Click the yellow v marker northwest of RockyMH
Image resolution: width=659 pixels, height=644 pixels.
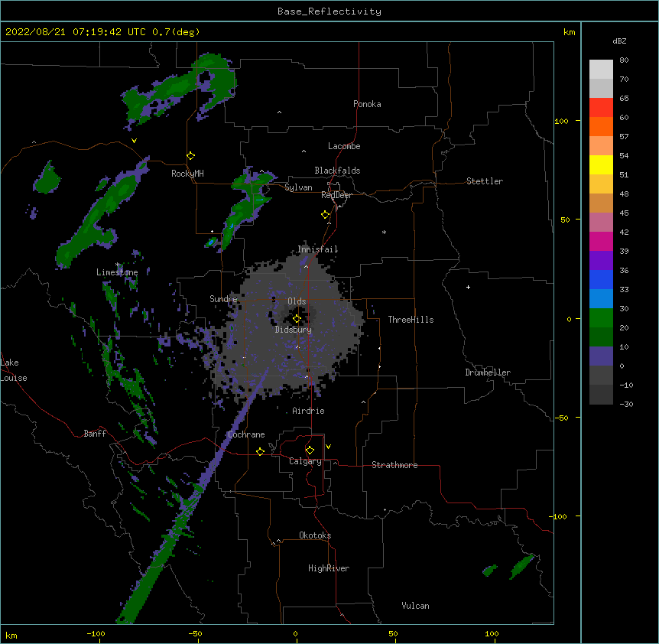pyautogui.click(x=134, y=141)
